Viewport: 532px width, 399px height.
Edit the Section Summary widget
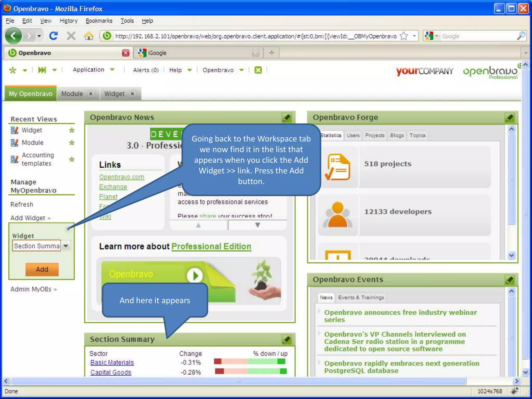click(287, 340)
